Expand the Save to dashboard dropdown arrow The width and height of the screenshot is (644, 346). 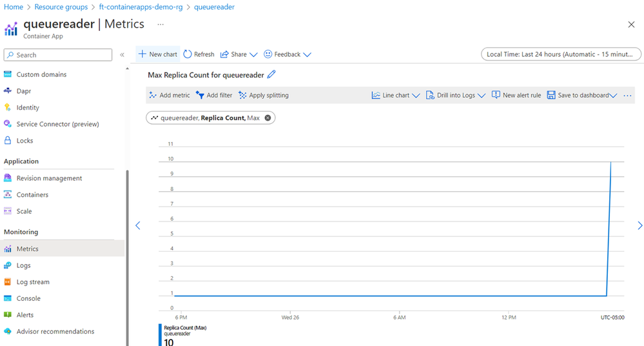[x=613, y=96]
